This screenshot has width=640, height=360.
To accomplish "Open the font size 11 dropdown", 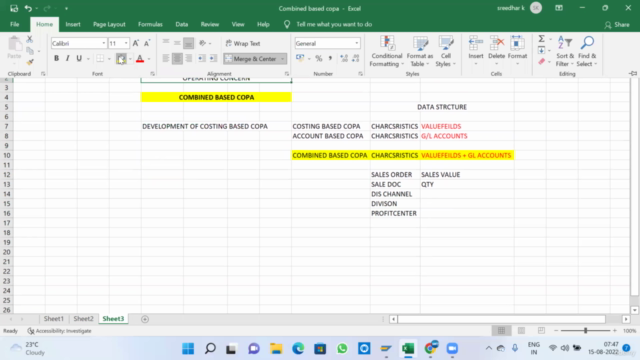I will point(126,43).
